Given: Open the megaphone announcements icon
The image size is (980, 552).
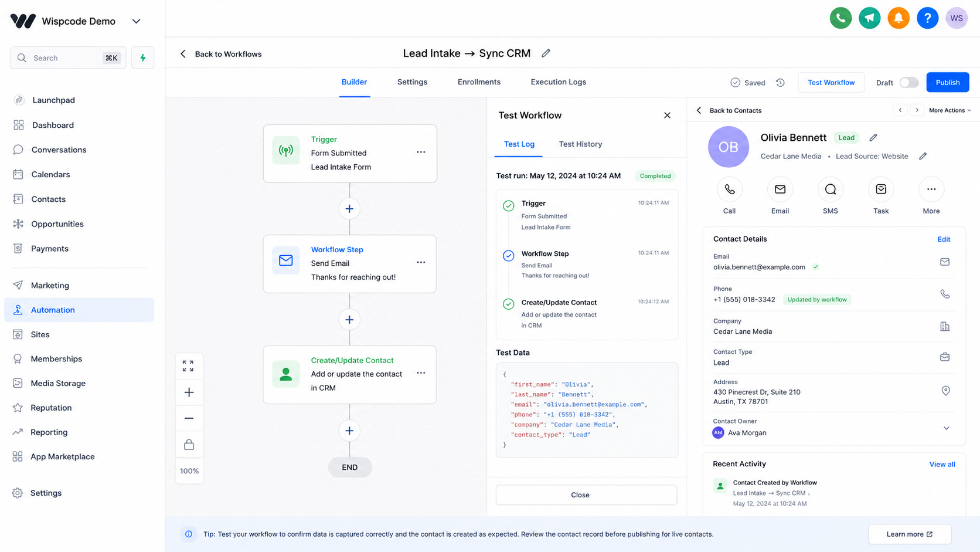Looking at the screenshot, I should (869, 18).
